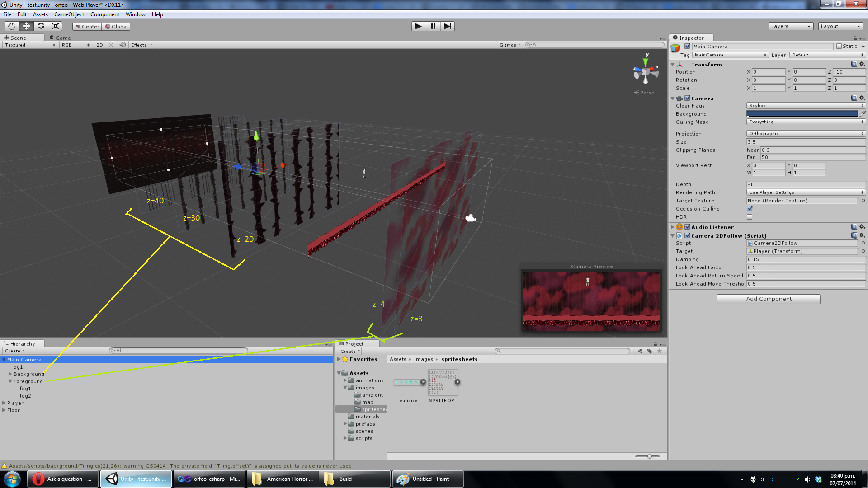Select the Hand tool

pos(12,26)
